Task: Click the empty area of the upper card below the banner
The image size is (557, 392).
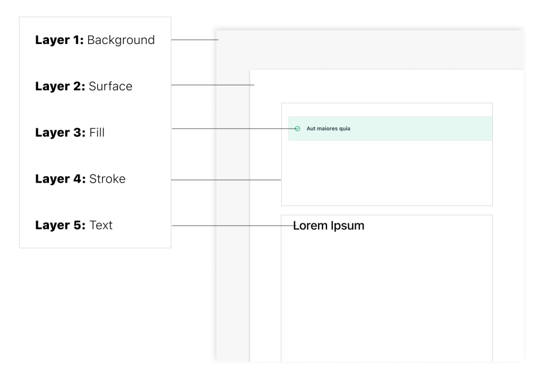Action: point(386,174)
